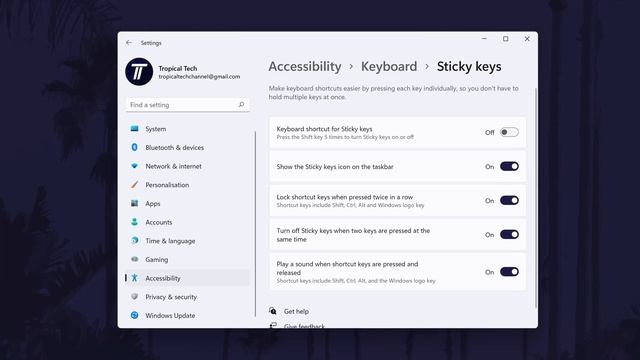
Task: Disable Lock shortcut keys when pressed twice
Action: pos(509,200)
